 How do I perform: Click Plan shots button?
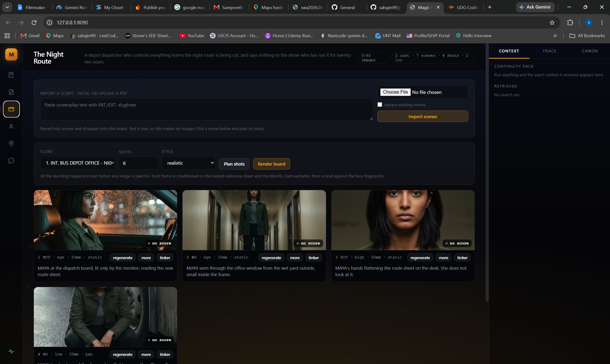pos(234,164)
